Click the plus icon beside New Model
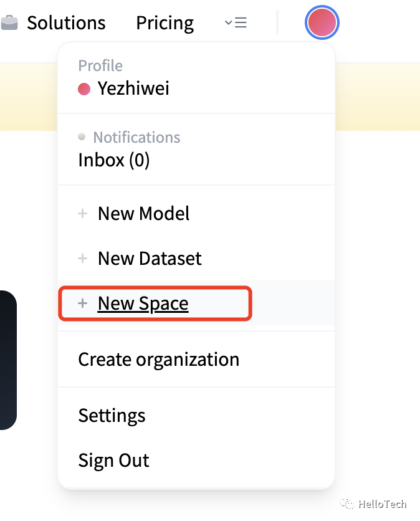 click(82, 214)
